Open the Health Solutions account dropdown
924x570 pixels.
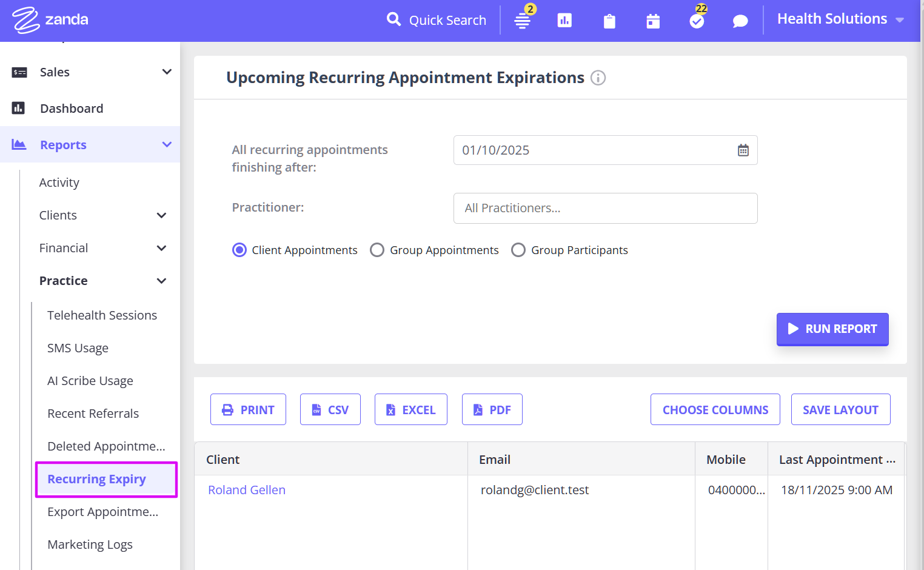point(840,19)
